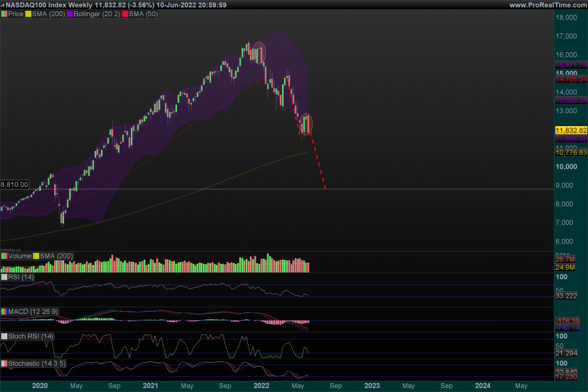Click the MACD legend color swatch
Viewport: 588px width, 392px height.
[x=4, y=311]
